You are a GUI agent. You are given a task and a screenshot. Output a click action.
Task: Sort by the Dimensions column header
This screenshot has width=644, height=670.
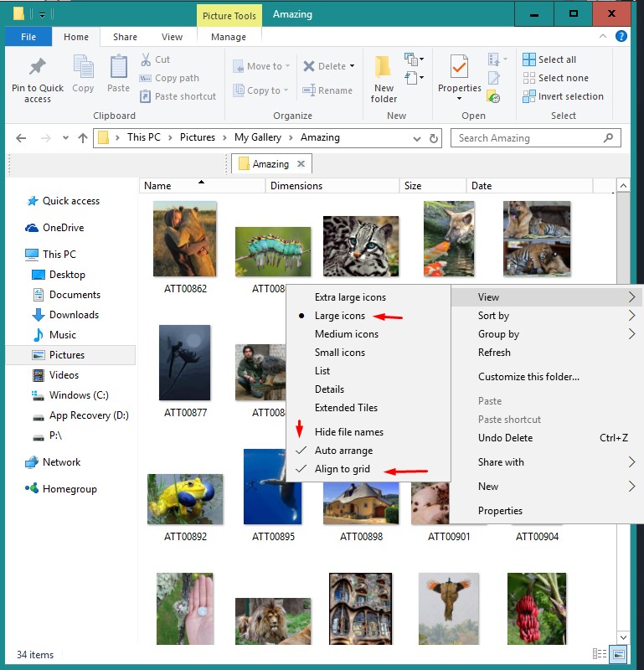(332, 186)
